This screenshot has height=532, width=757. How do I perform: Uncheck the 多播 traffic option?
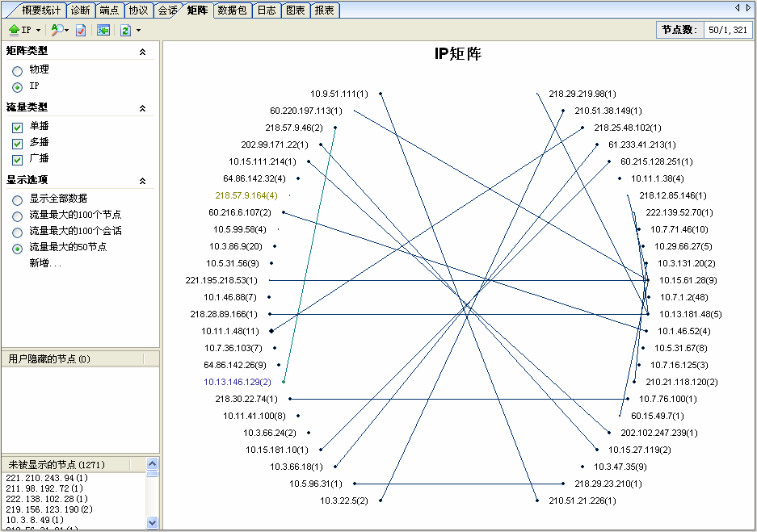[17, 143]
